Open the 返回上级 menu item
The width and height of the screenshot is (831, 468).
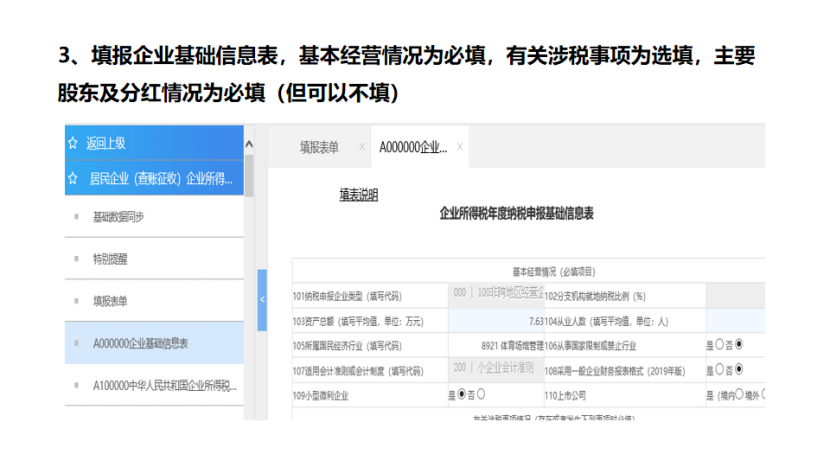click(x=154, y=143)
